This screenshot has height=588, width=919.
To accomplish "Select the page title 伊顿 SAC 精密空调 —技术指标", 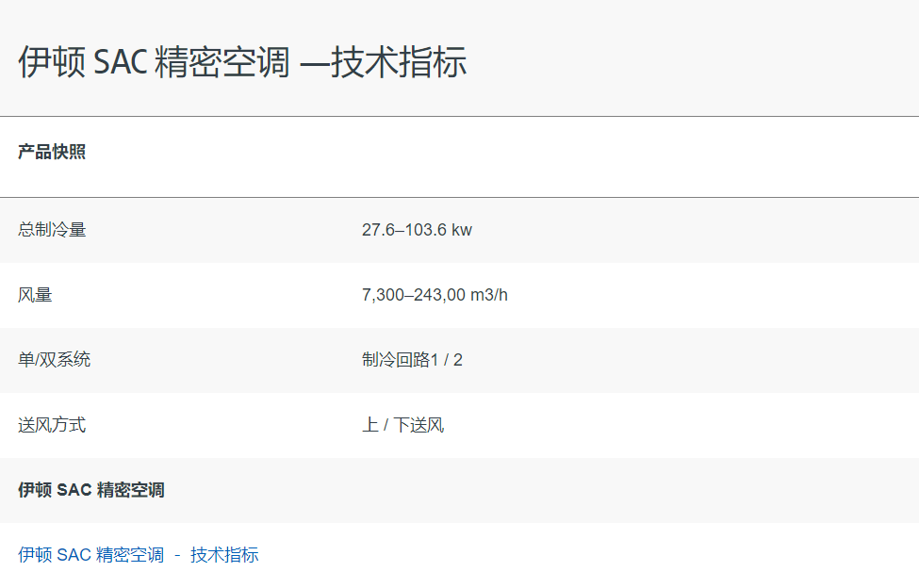I will (x=242, y=61).
